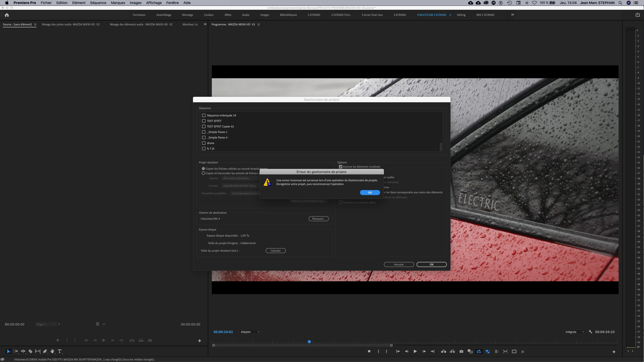Expand the workspaces overflow chevron

(x=512, y=15)
